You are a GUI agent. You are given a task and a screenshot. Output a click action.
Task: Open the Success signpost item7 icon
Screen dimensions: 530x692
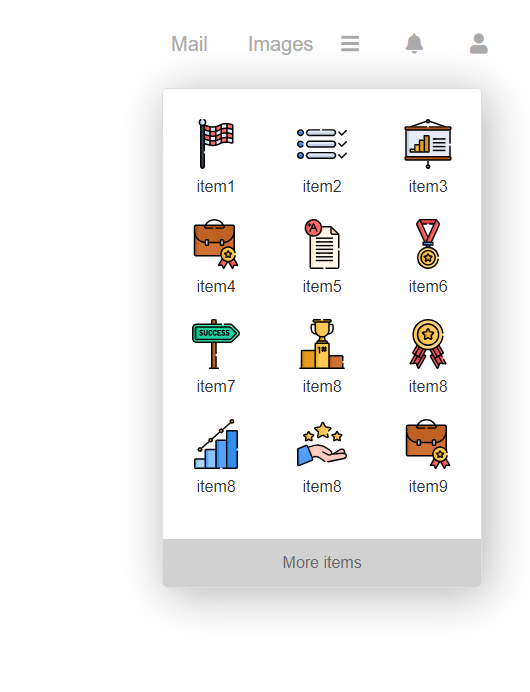[216, 344]
